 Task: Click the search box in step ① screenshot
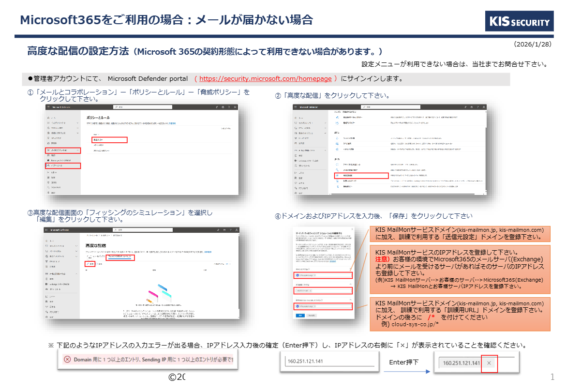click(x=143, y=107)
